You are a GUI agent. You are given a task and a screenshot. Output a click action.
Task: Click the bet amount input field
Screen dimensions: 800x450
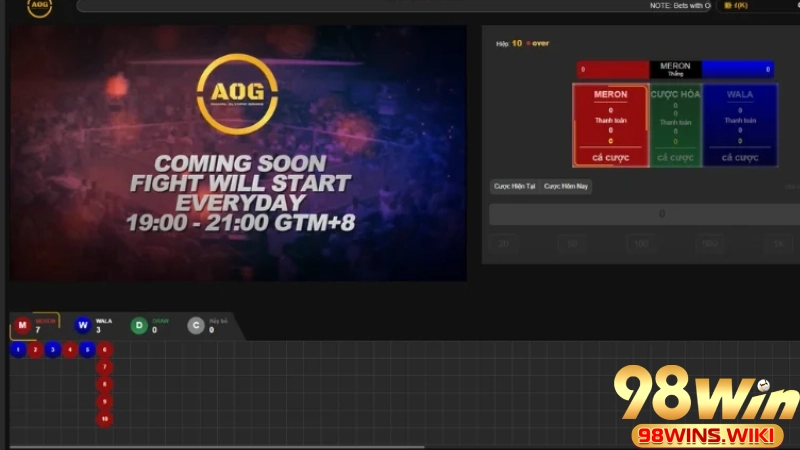644,214
